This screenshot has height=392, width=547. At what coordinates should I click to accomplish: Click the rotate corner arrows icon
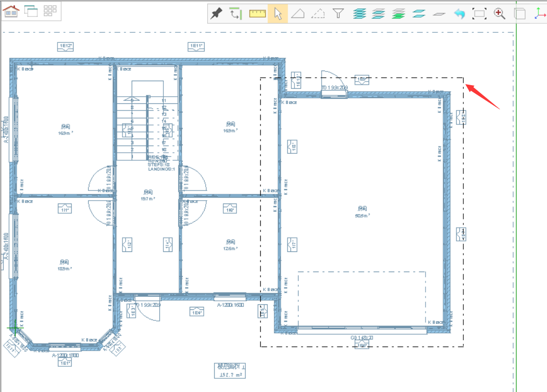pyautogui.click(x=236, y=14)
